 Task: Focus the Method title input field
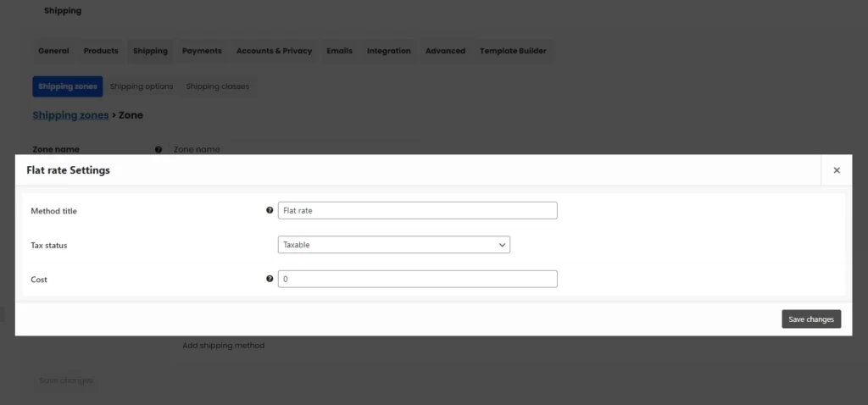(417, 210)
